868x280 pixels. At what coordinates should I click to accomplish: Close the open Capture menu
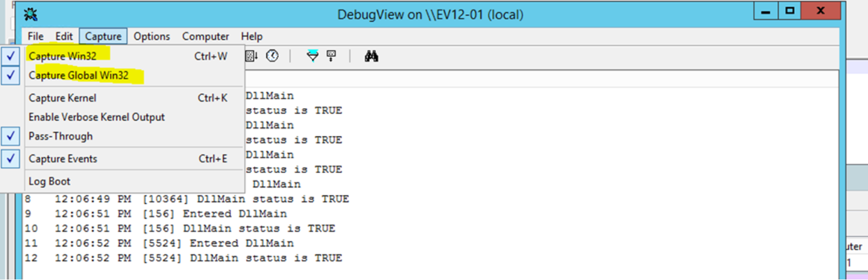tap(103, 36)
